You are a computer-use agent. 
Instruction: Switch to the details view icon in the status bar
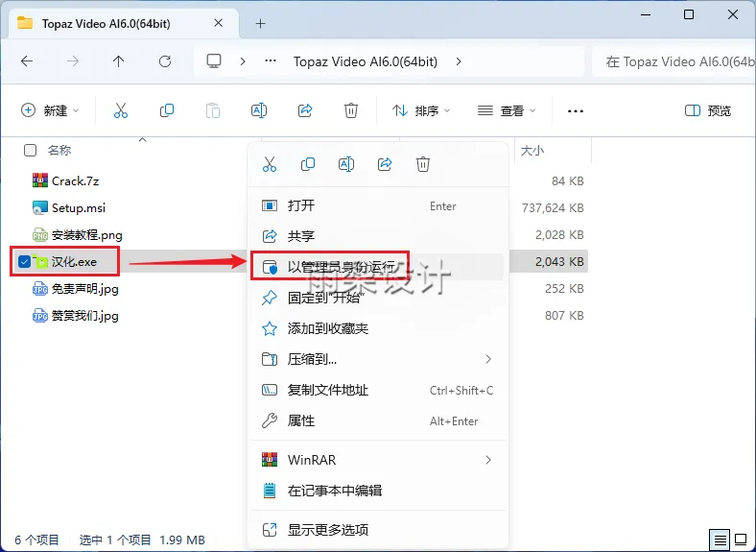pyautogui.click(x=720, y=540)
